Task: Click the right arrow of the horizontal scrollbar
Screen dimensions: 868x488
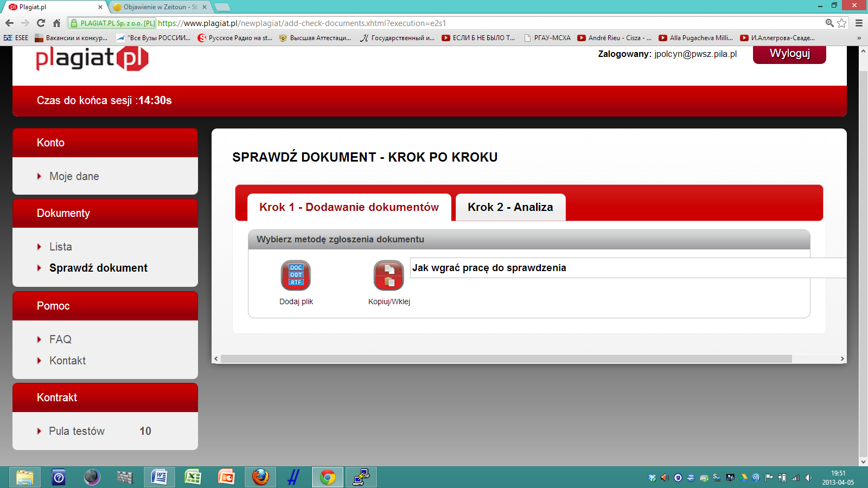Action: tap(842, 358)
